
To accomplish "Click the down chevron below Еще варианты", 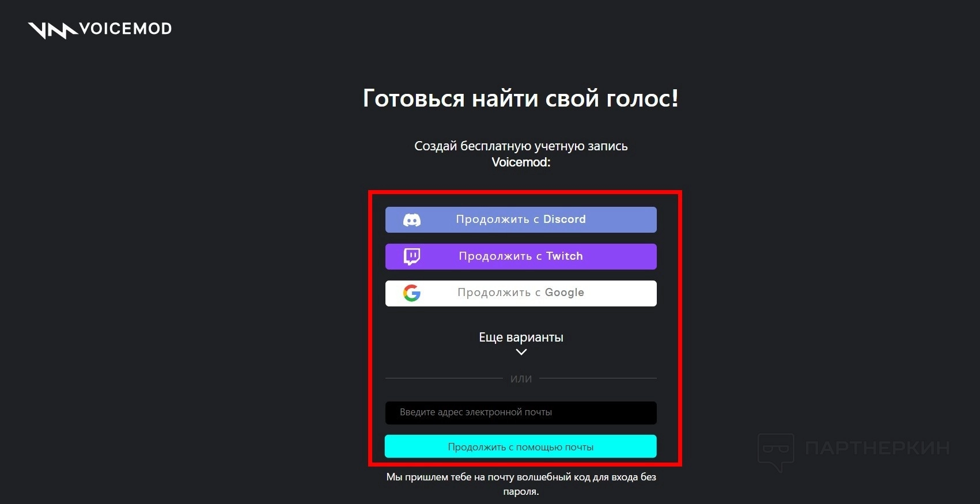I will pos(521,352).
